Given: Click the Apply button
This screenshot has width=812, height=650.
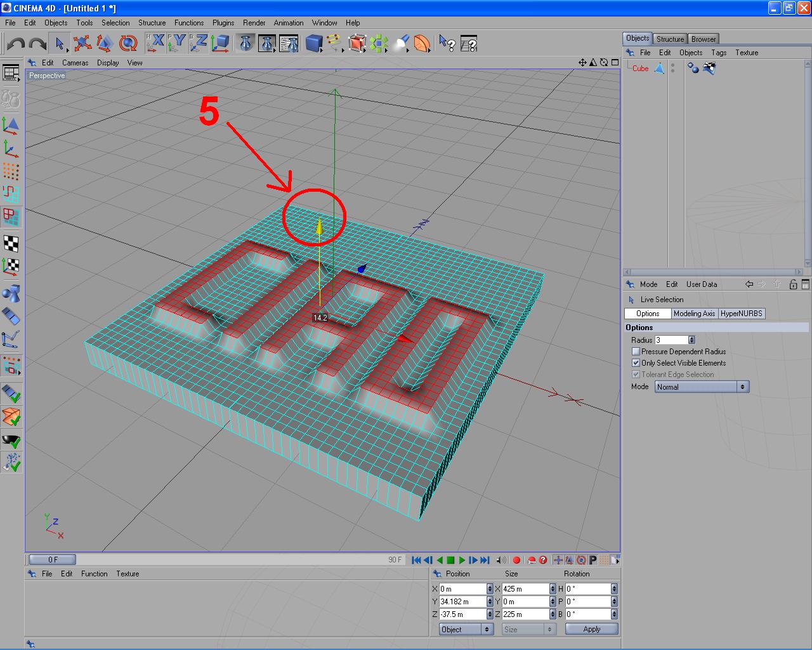Looking at the screenshot, I should [x=592, y=629].
